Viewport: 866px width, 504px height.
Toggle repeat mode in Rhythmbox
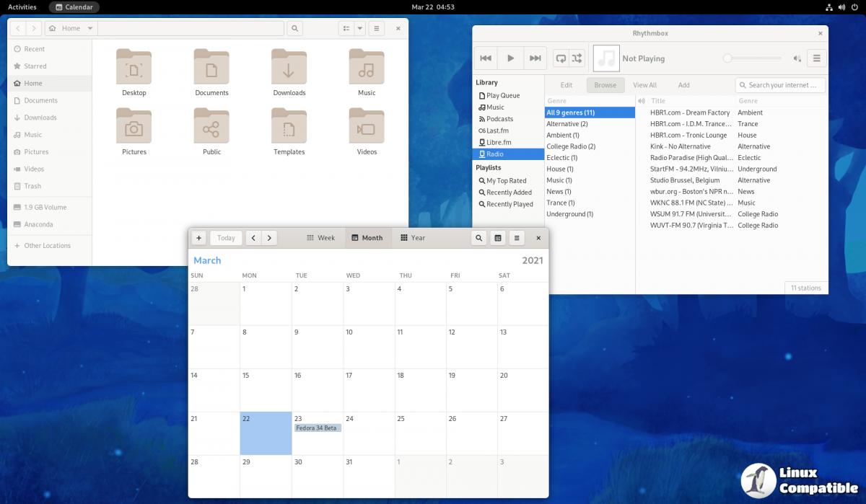(561, 58)
